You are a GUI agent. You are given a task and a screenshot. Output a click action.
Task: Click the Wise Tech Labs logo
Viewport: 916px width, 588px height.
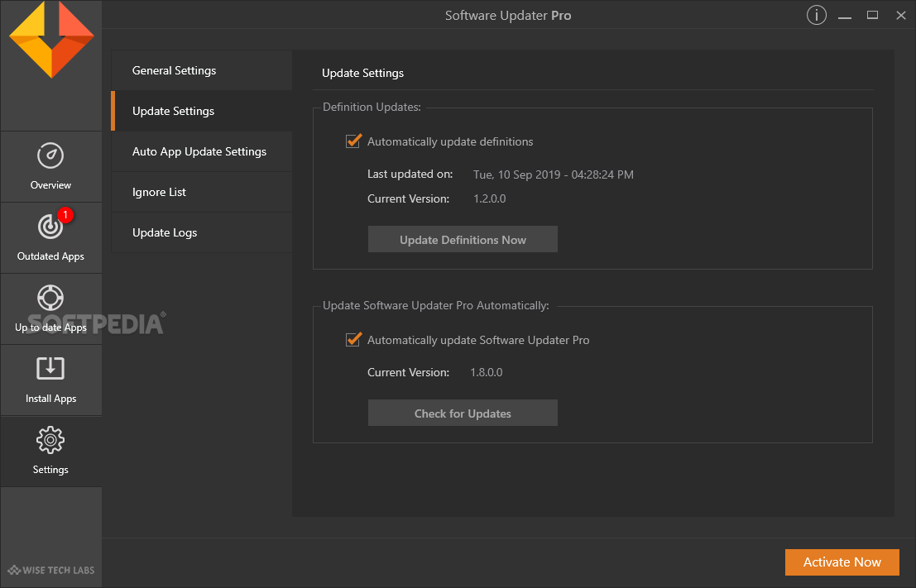coord(51,570)
